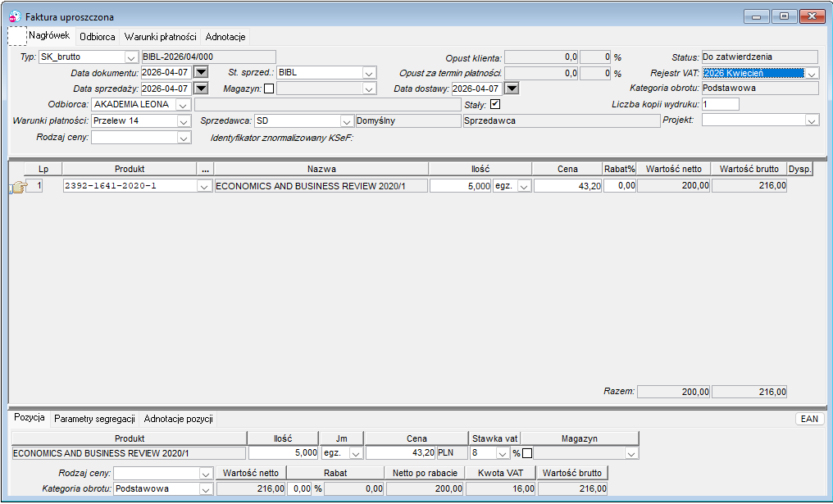Click the application icon in title bar
The image size is (833, 504).
(x=15, y=16)
